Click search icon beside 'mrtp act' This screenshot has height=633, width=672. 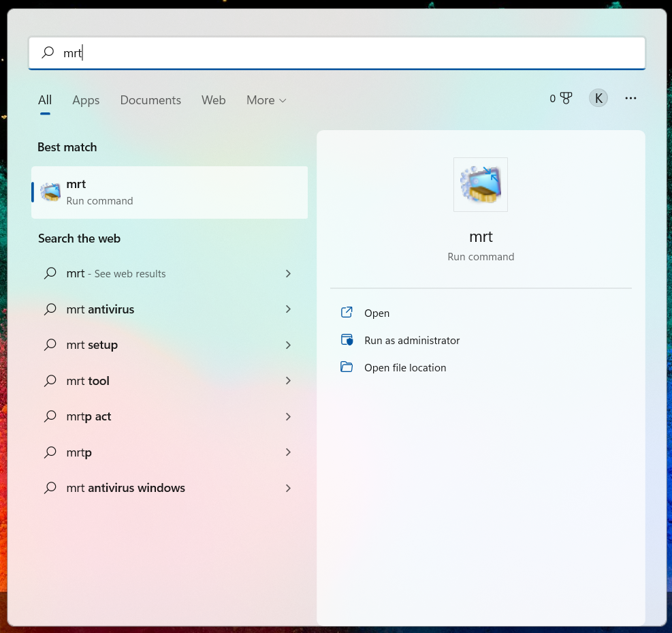pyautogui.click(x=50, y=416)
